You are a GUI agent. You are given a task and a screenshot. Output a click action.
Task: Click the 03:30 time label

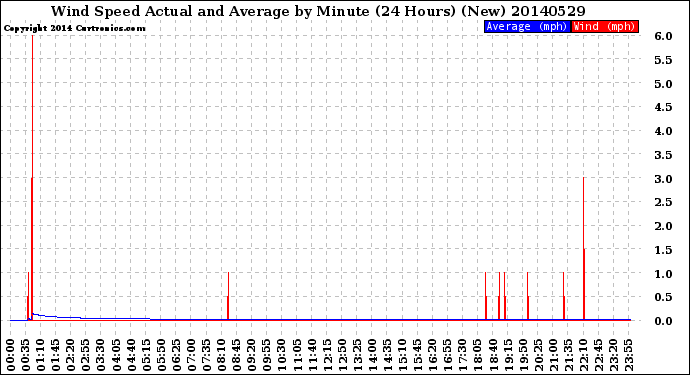coord(101,355)
